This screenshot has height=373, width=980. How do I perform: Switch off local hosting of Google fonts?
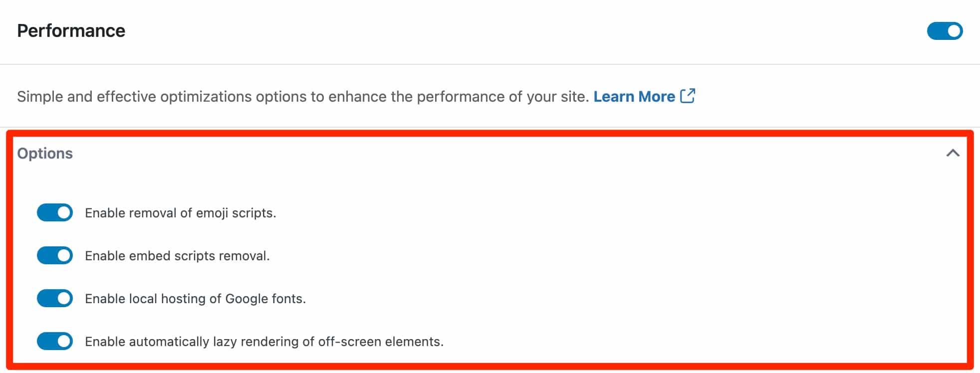click(55, 299)
